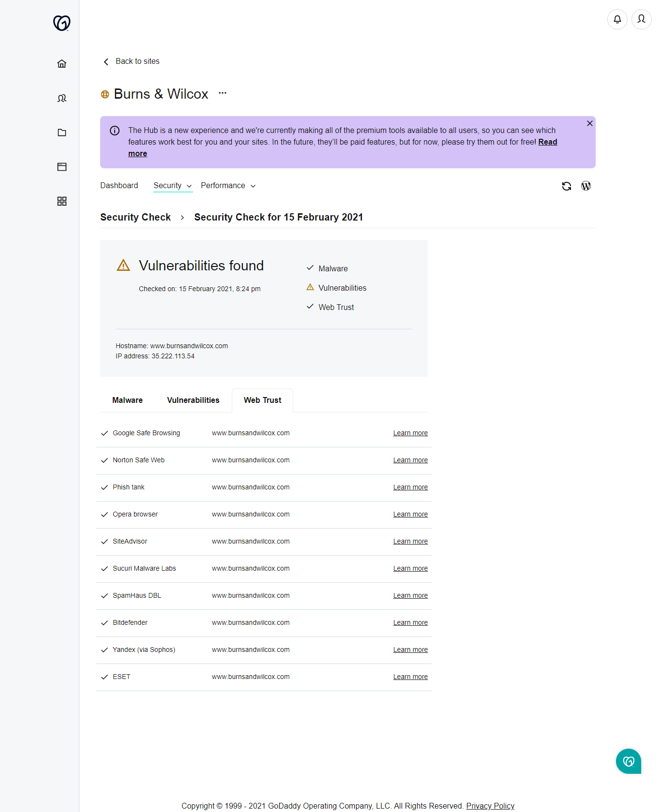
Task: Click the globe icon beside Burns & Wilcox
Action: click(x=105, y=94)
